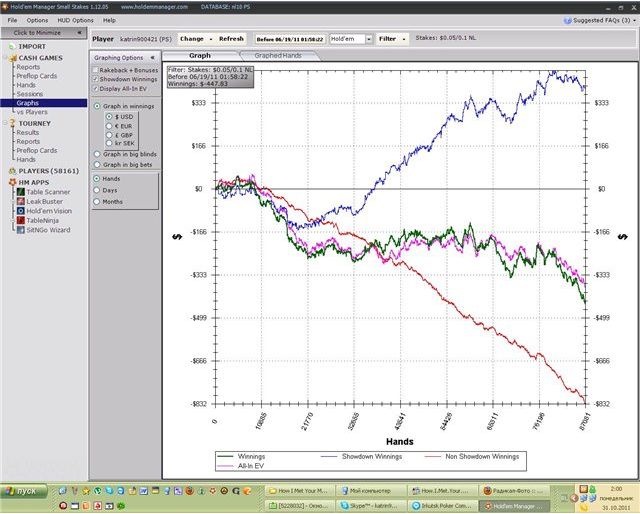
Task: Select the £ GBP currency radio button
Action: pos(109,135)
